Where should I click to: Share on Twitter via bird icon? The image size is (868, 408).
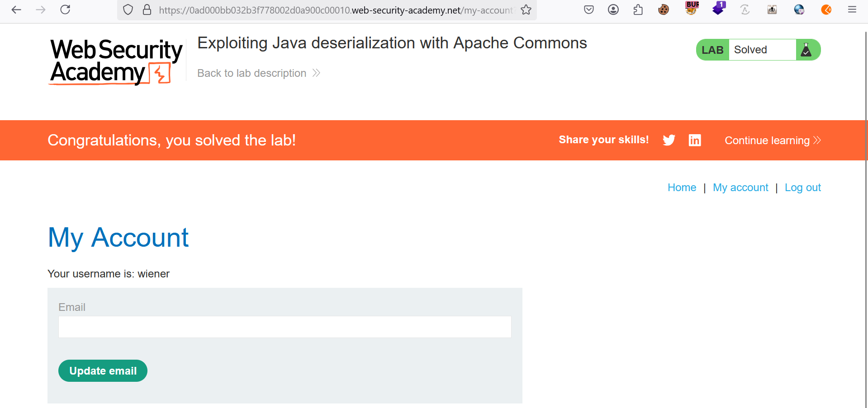(669, 140)
